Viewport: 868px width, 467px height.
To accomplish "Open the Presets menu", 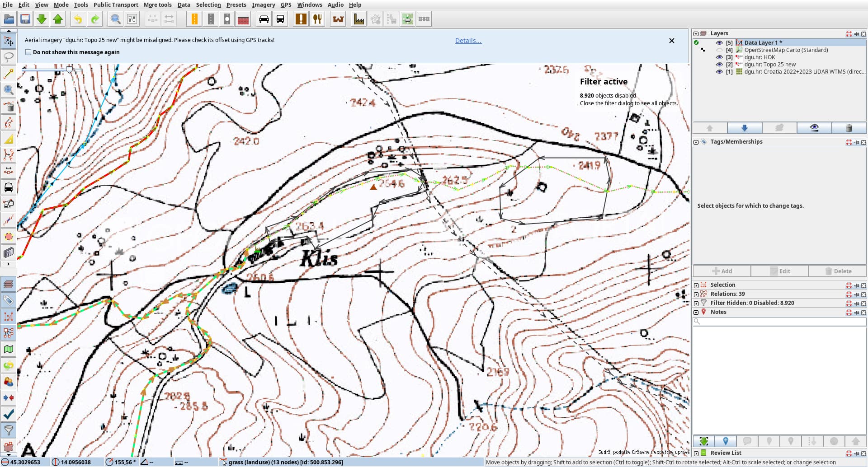I will 236,5.
